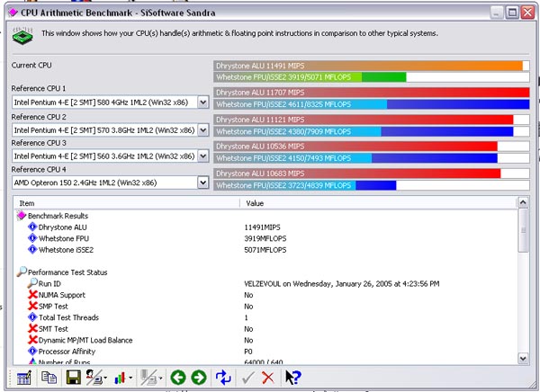Select the Dynamic MP/MT Load Balance row
This screenshot has height=392, width=540.
[x=265, y=340]
